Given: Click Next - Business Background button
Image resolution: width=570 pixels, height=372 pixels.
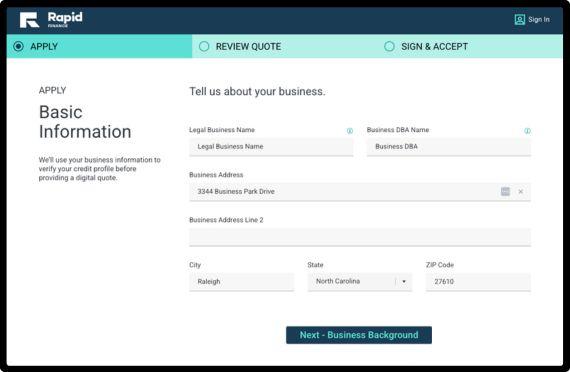Looking at the screenshot, I should pyautogui.click(x=359, y=335).
